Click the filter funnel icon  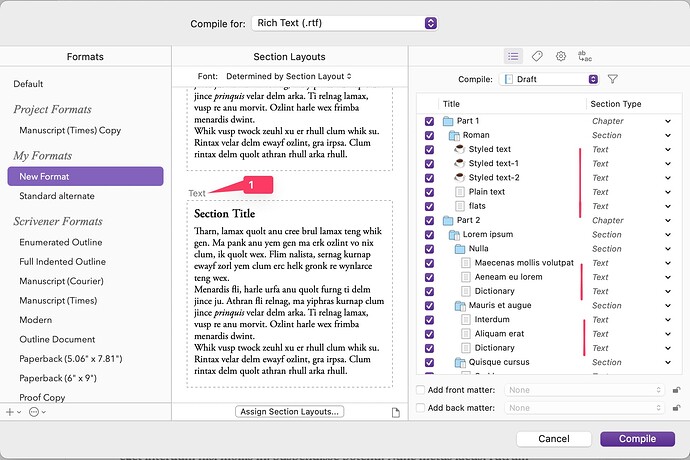coord(613,79)
